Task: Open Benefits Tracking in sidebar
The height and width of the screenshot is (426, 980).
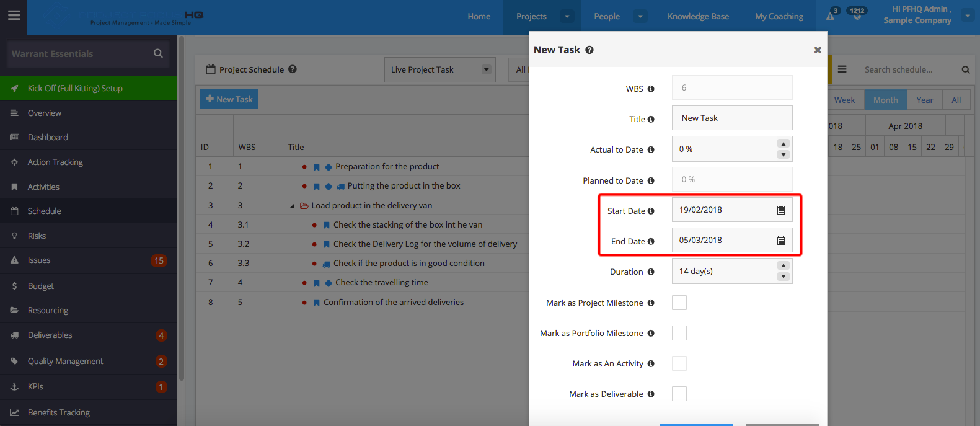Action: (x=88, y=412)
